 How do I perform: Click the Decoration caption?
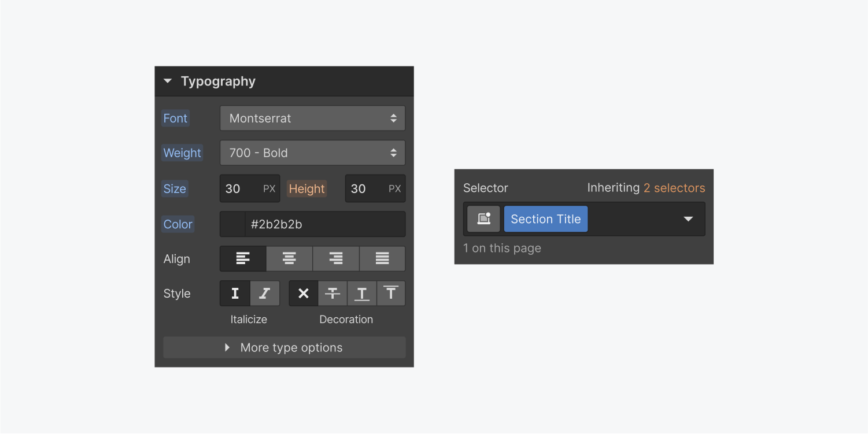(346, 320)
